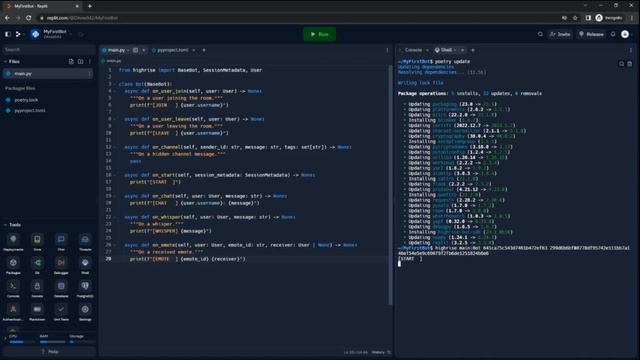Click the editor vertical scrollbar
Image resolution: width=640 pixels, height=360 pixels.
390,185
